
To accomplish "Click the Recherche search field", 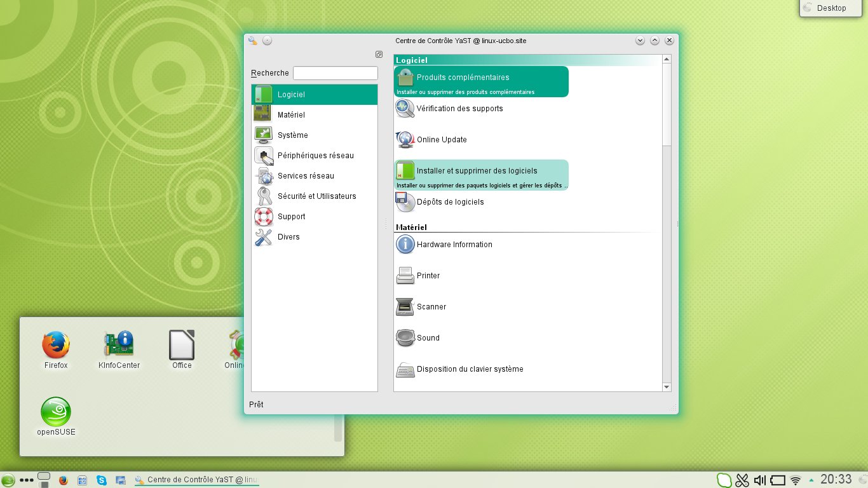I will click(x=336, y=73).
